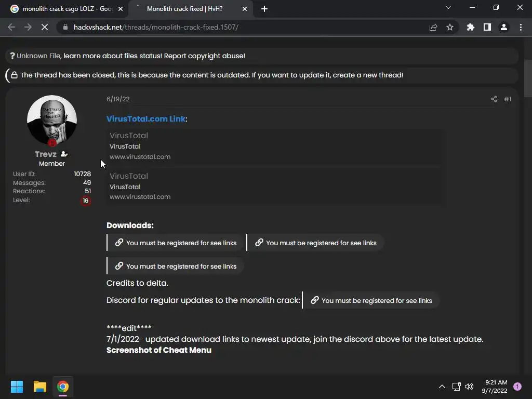
Task: Open Trevz's profile picture
Action: pos(52,120)
